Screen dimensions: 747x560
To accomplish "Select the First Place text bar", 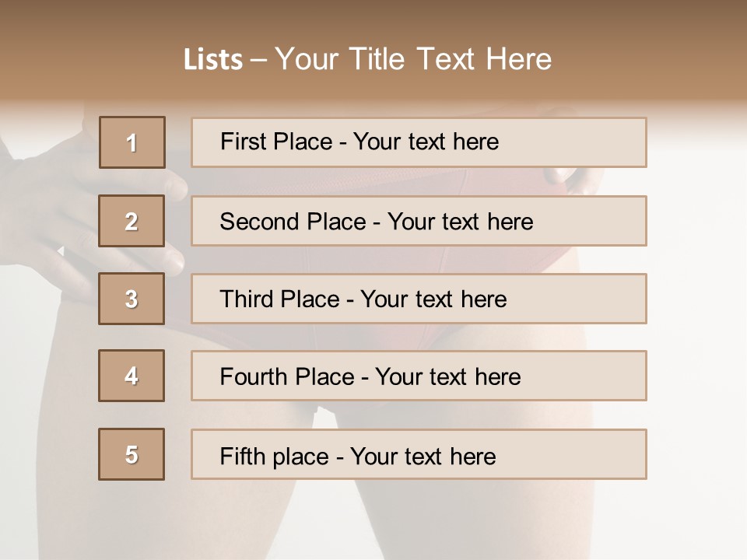I will tap(419, 142).
